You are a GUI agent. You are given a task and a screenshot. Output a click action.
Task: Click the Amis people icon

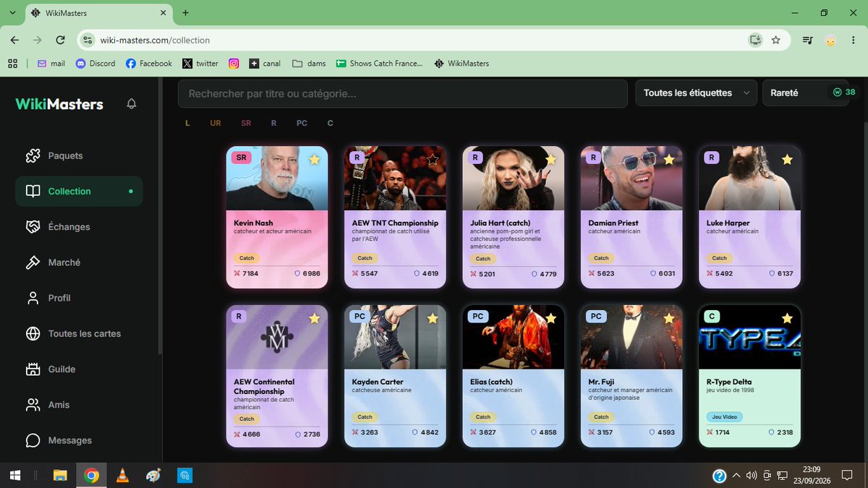33,405
